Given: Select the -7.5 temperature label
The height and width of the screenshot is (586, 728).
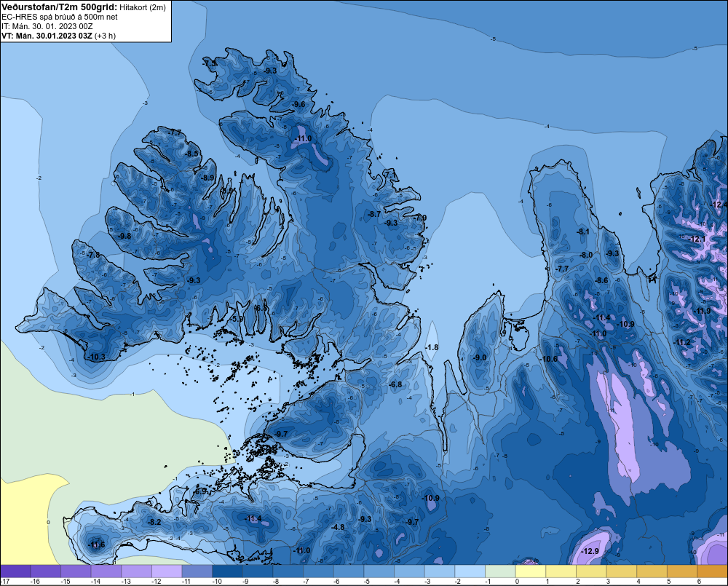Looking at the screenshot, I should tap(210, 63).
